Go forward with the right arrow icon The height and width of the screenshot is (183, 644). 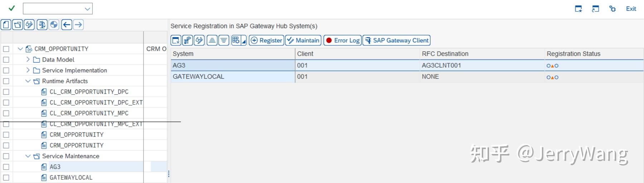tap(78, 25)
